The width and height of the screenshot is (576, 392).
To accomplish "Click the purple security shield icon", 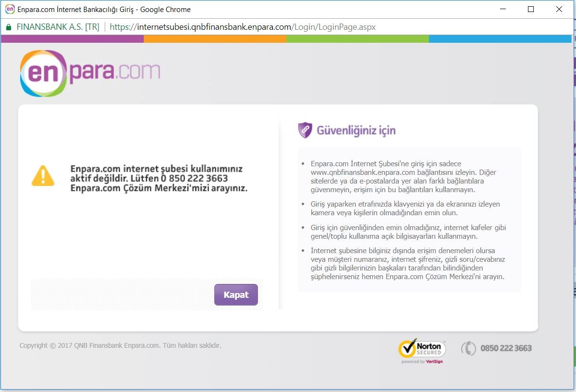I will click(305, 130).
